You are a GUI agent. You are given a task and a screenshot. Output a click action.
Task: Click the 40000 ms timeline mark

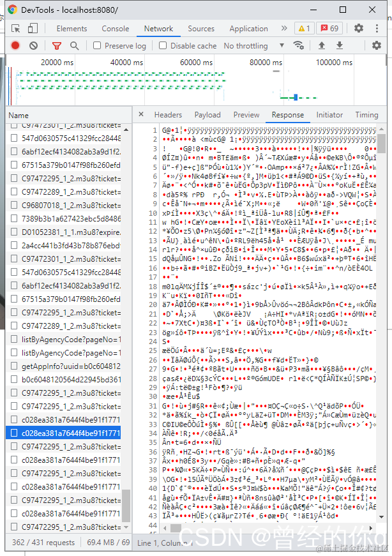point(126,63)
